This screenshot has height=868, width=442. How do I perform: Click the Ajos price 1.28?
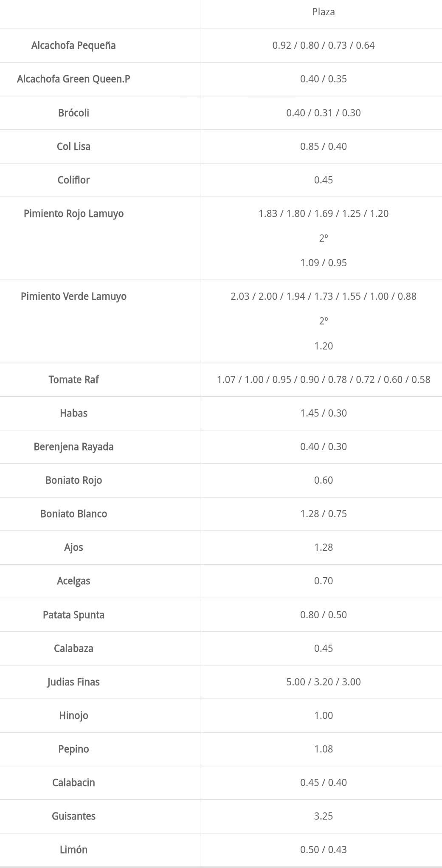coord(324,547)
